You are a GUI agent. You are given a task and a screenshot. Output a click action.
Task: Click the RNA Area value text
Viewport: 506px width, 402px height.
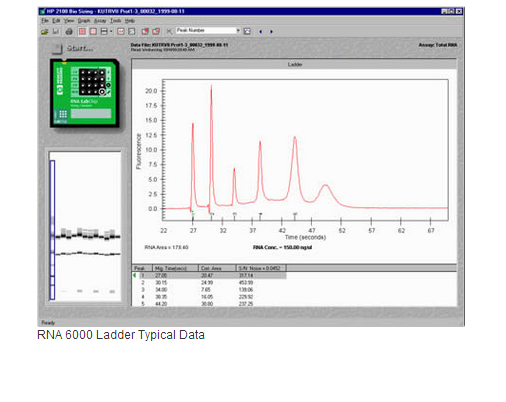pyautogui.click(x=166, y=247)
